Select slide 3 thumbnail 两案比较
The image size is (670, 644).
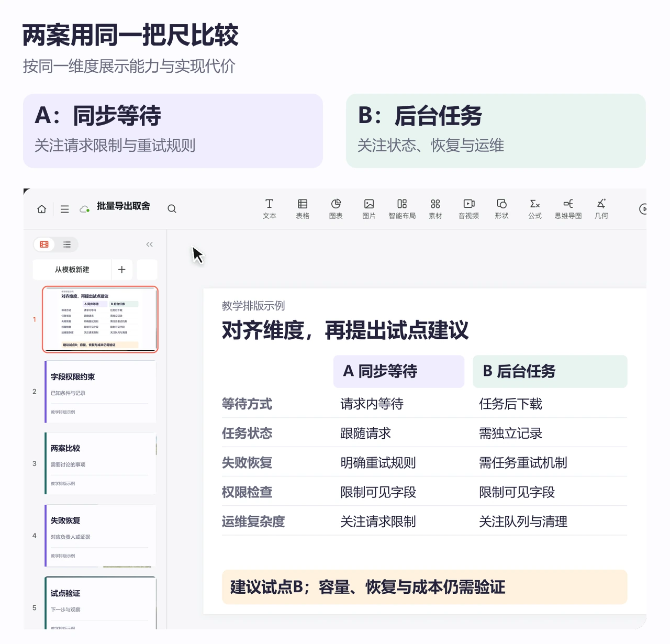tap(100, 463)
